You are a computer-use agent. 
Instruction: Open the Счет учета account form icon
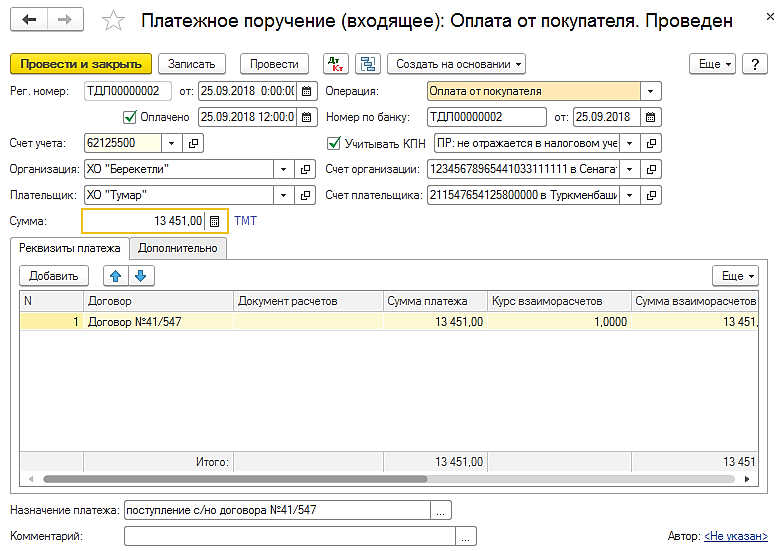click(195, 143)
